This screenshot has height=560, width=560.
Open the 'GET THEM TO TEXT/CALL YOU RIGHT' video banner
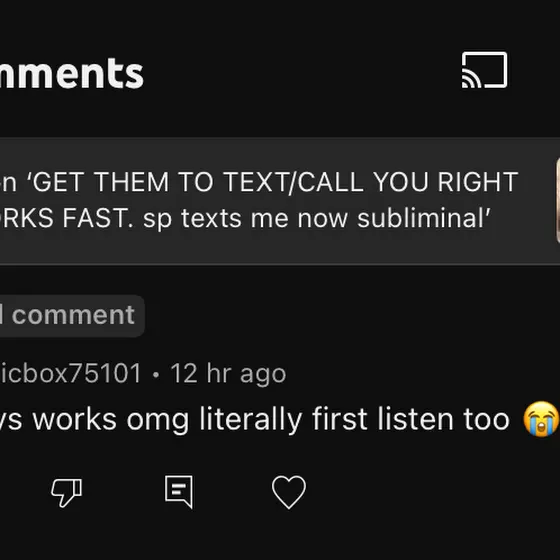277,201
